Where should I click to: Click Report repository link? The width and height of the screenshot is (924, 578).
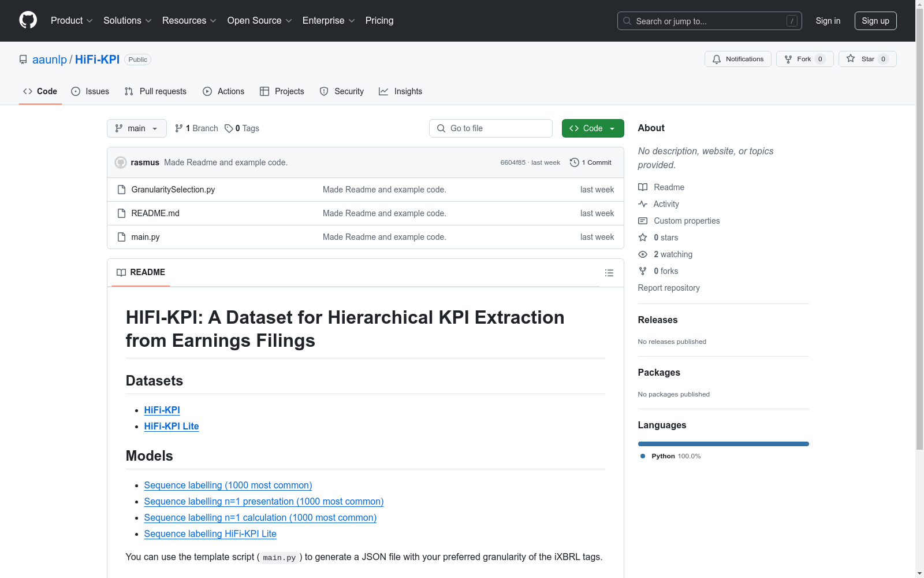[669, 288]
